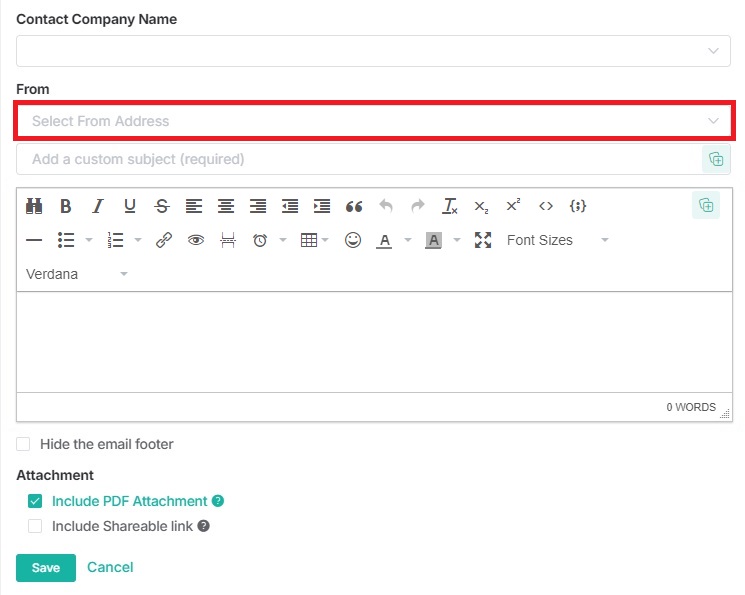Click placeholder icon in editor toolbar

point(706,206)
